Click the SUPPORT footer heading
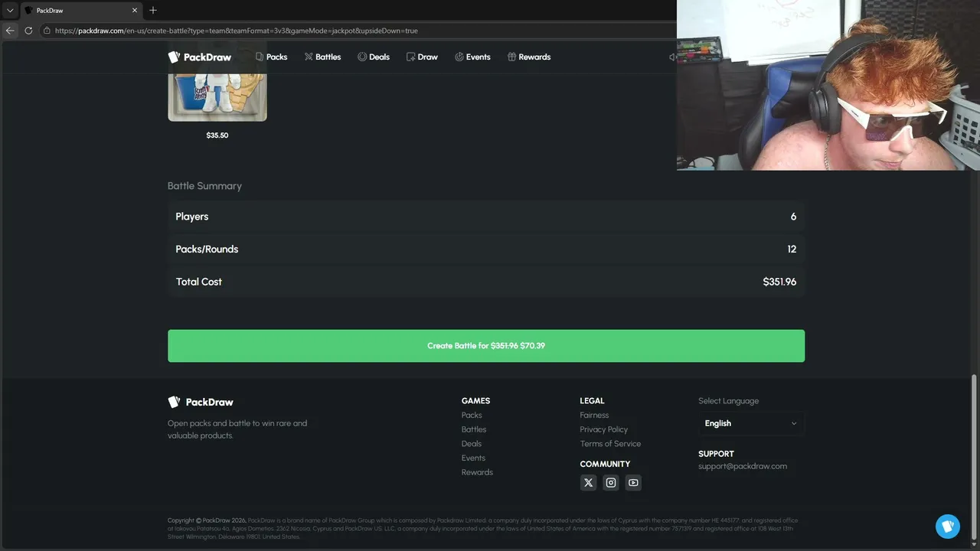The height and width of the screenshot is (551, 980). tap(716, 454)
